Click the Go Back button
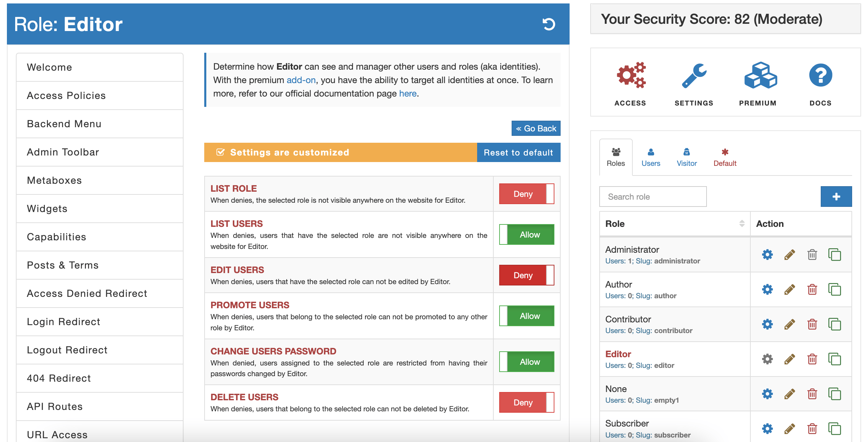This screenshot has height=442, width=868. [536, 128]
